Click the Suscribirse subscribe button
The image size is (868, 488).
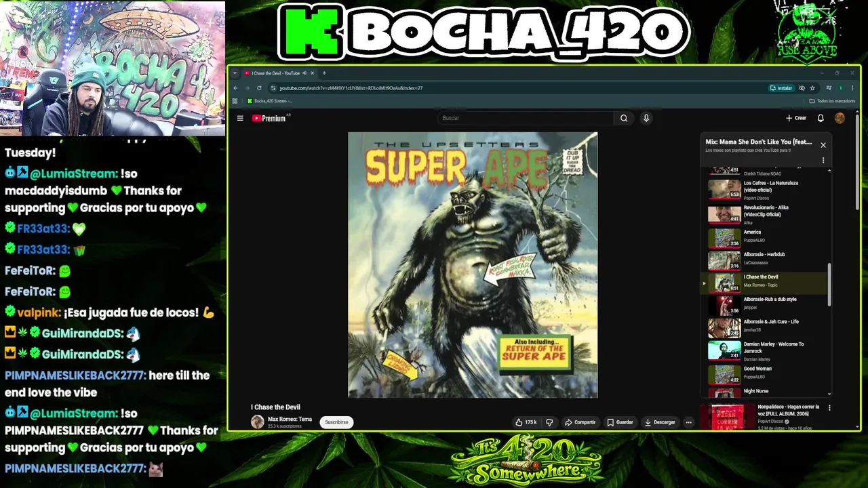(336, 422)
